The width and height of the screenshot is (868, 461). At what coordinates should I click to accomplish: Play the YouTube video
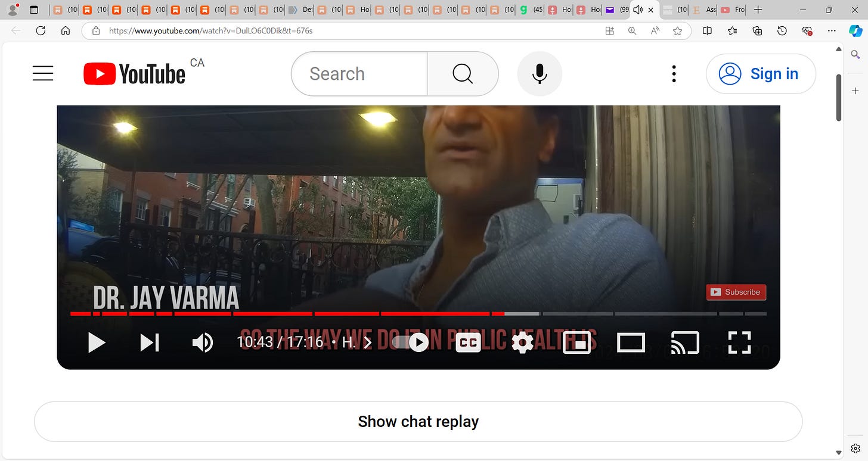pyautogui.click(x=97, y=342)
